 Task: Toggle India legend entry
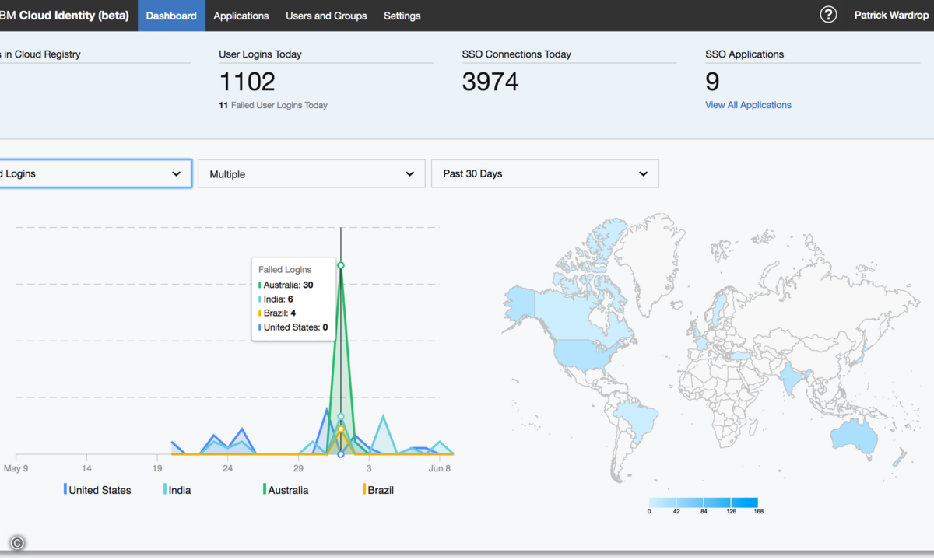coord(177,490)
